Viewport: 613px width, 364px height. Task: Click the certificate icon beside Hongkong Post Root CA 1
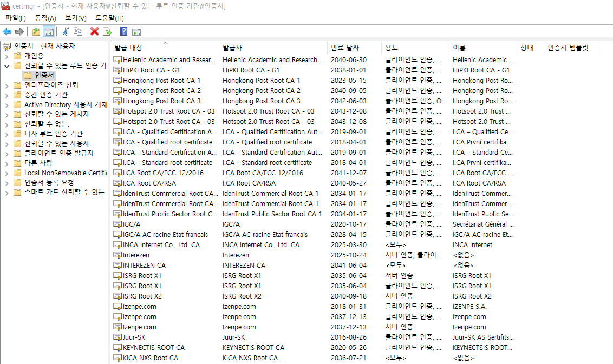[118, 81]
